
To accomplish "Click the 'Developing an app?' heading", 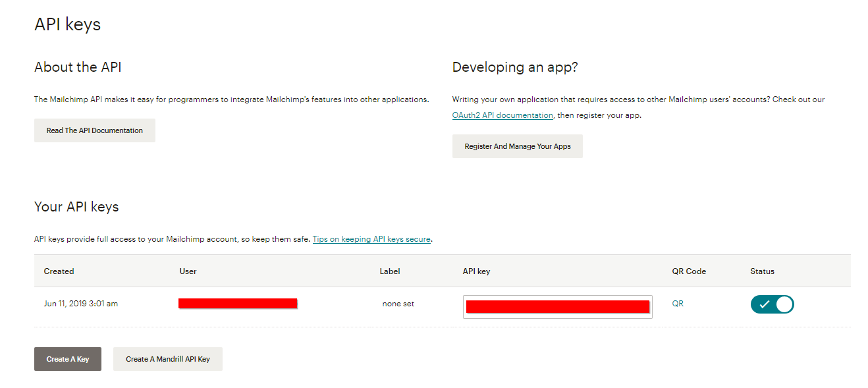I will (x=515, y=67).
